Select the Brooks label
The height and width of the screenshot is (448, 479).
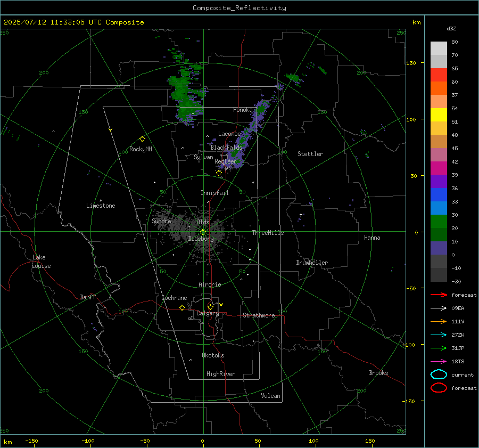tap(378, 373)
